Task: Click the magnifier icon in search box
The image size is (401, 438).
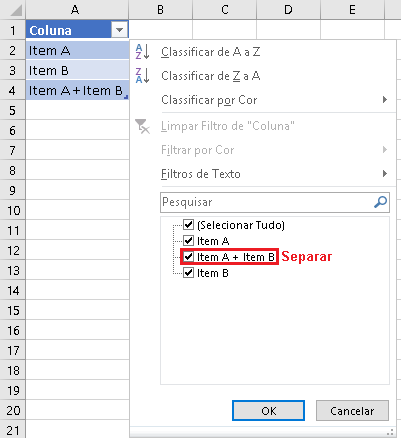Action: pyautogui.click(x=380, y=202)
